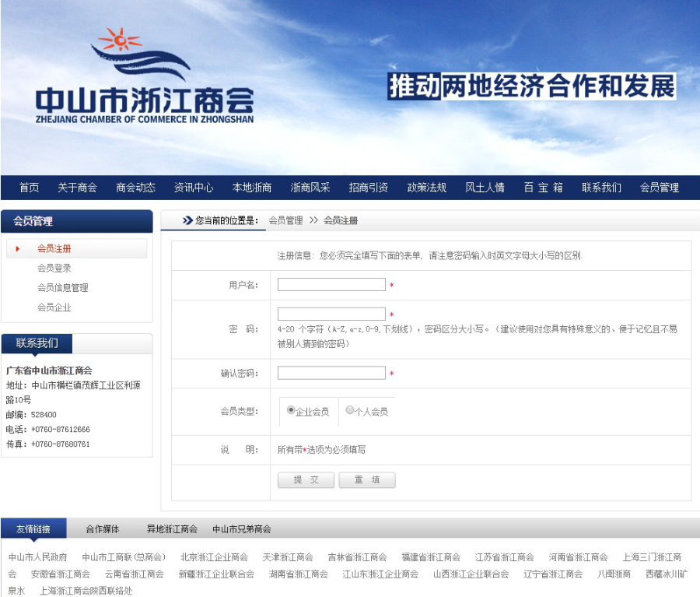Switch to the 中山市兄弟商会 tab

point(242,529)
